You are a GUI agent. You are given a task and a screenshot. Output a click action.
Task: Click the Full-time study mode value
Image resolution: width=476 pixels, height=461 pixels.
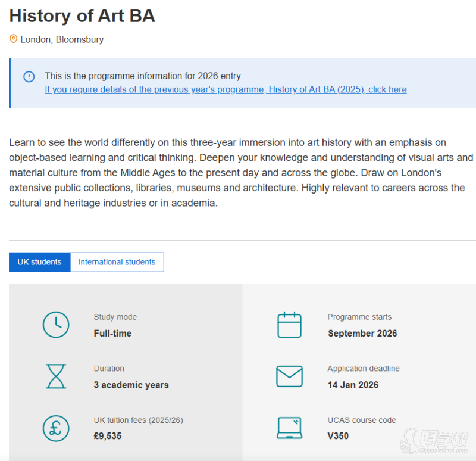112,334
